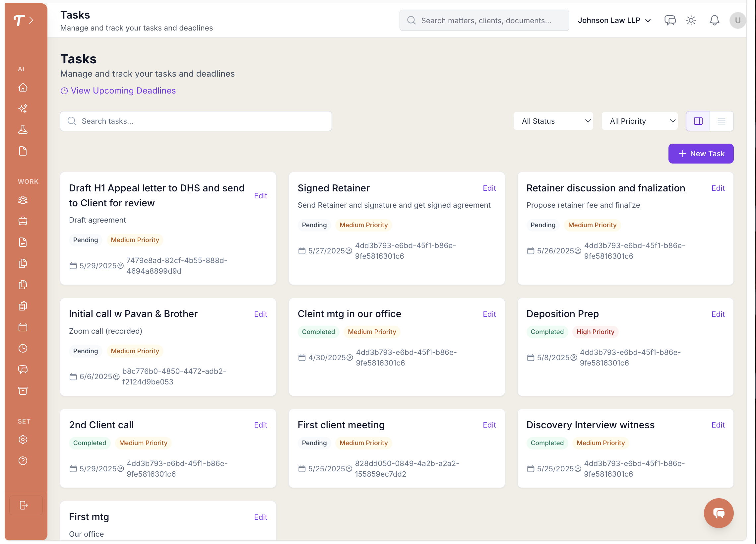
Task: Edit the Deposition Prep task
Action: 718,314
